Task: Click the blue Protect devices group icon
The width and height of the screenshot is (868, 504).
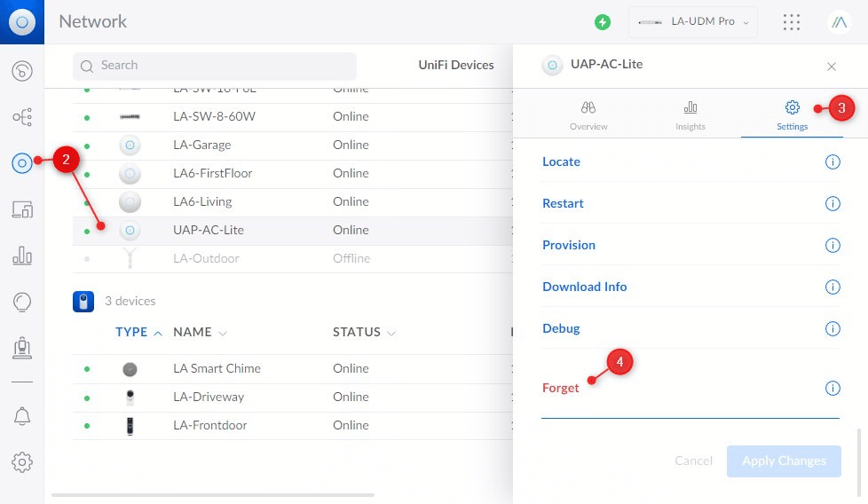Action: coord(83,302)
